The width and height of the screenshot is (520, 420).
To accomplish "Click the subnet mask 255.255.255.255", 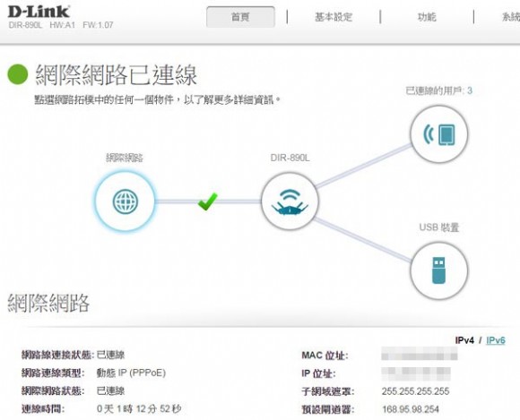I will [415, 391].
